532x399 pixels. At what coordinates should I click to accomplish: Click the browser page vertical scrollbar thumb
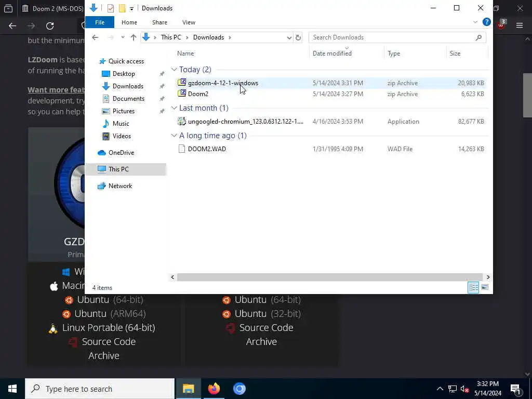[527, 96]
